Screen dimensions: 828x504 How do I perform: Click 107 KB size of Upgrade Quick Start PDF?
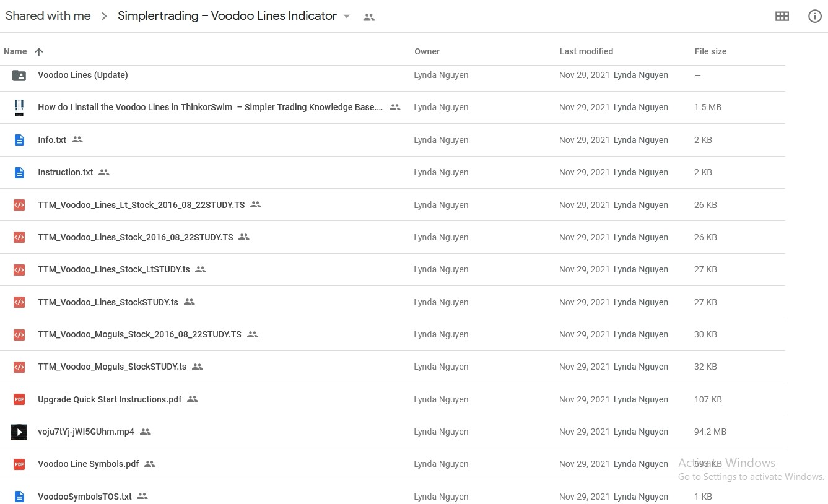click(708, 399)
